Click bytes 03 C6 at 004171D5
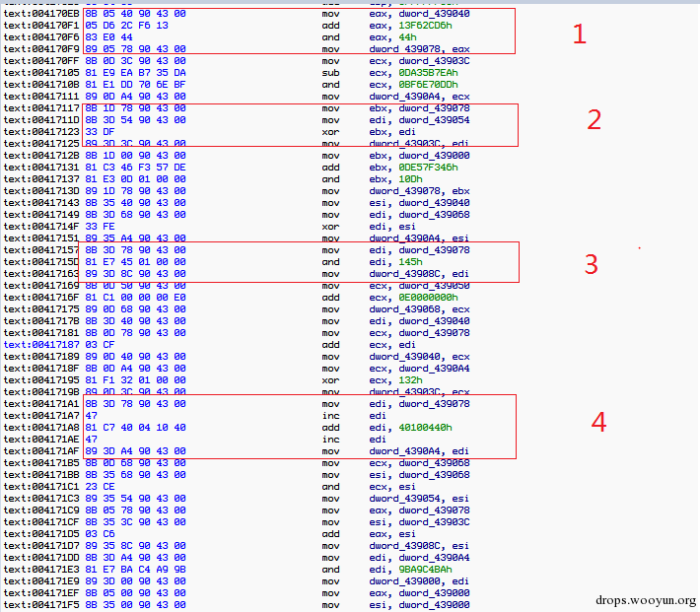Image resolution: width=700 pixels, height=612 pixels. (100, 534)
